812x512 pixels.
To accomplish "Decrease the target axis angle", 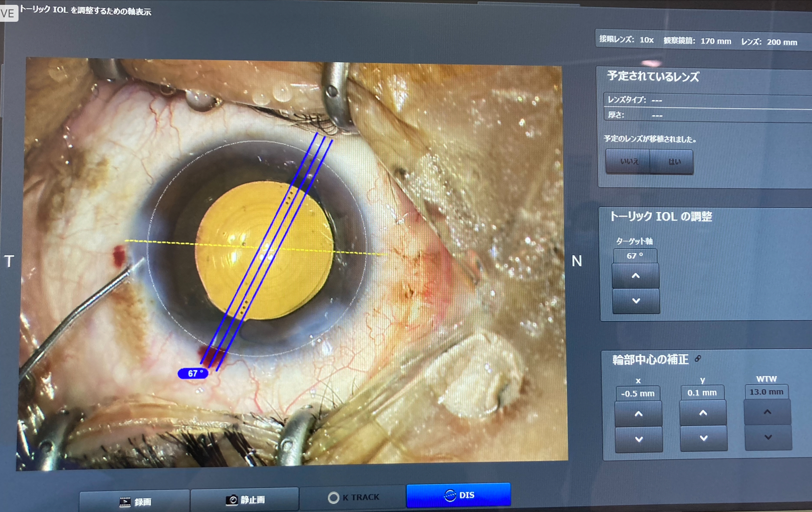I will point(636,301).
